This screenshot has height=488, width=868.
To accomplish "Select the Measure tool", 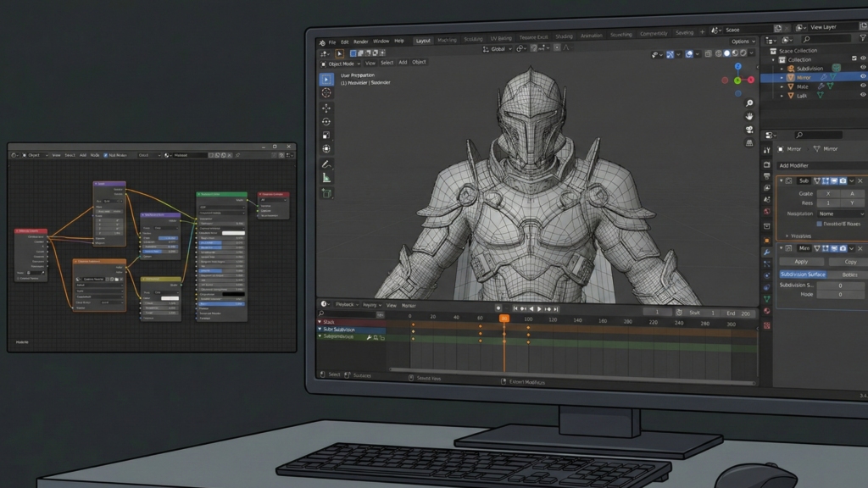I will (x=326, y=178).
